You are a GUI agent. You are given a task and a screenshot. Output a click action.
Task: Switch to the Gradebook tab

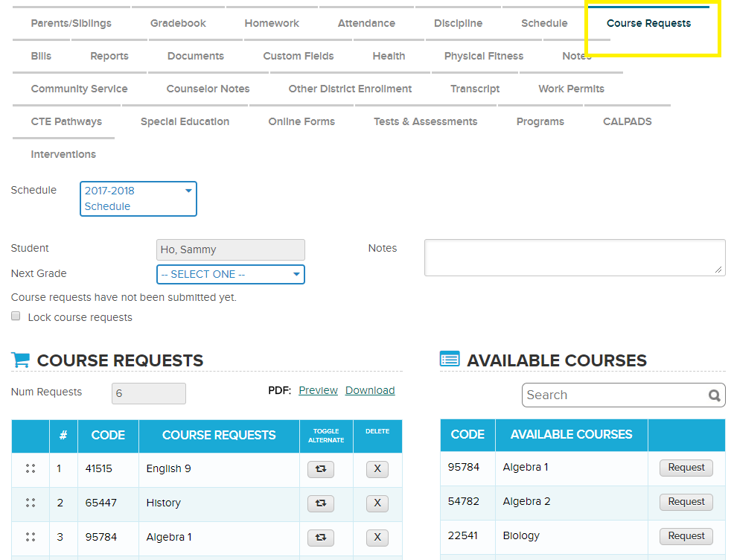pos(178,23)
